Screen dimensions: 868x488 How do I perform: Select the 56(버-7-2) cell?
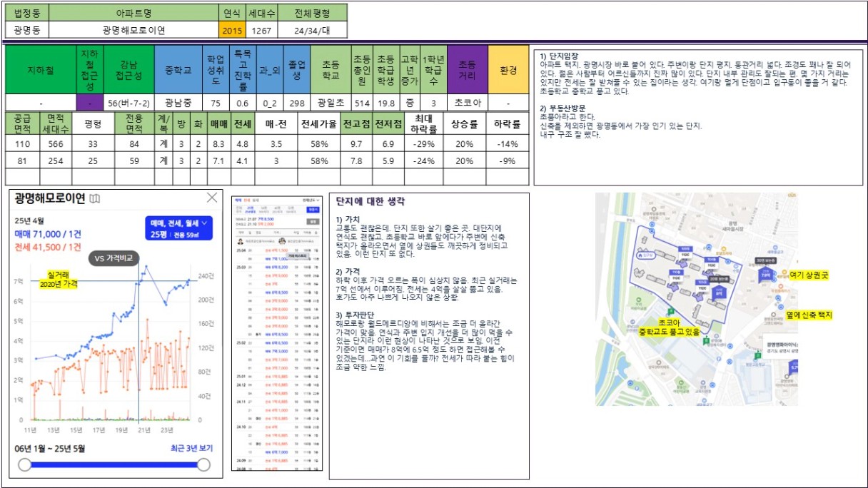click(x=128, y=103)
